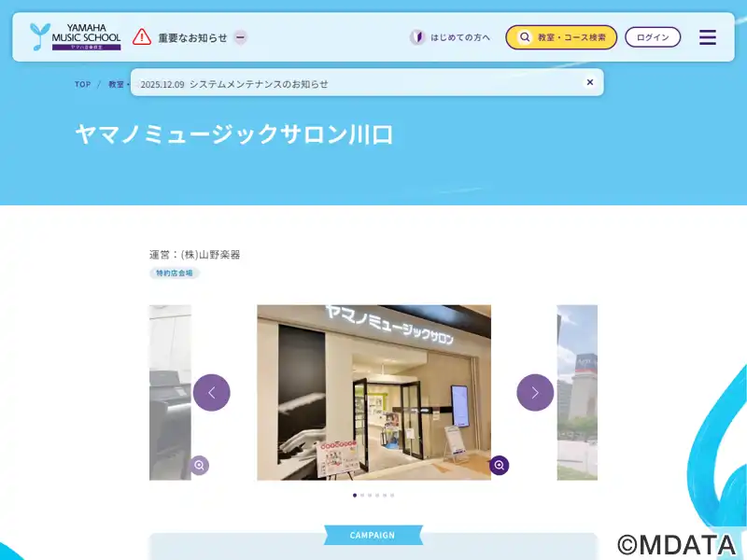Click the building exterior photo on right

click(577, 392)
